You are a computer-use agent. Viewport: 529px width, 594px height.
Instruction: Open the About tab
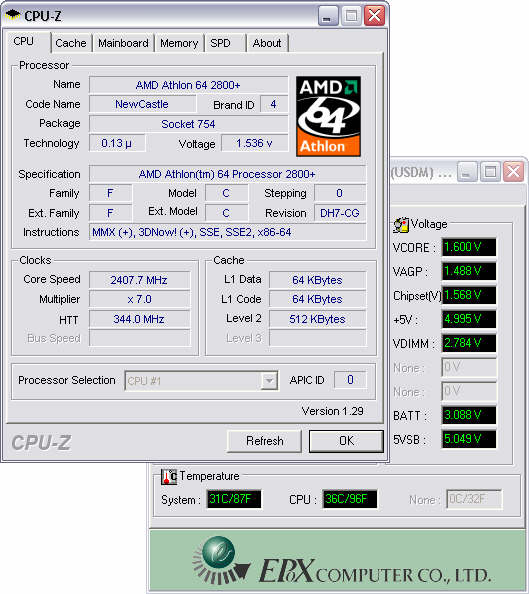[267, 43]
